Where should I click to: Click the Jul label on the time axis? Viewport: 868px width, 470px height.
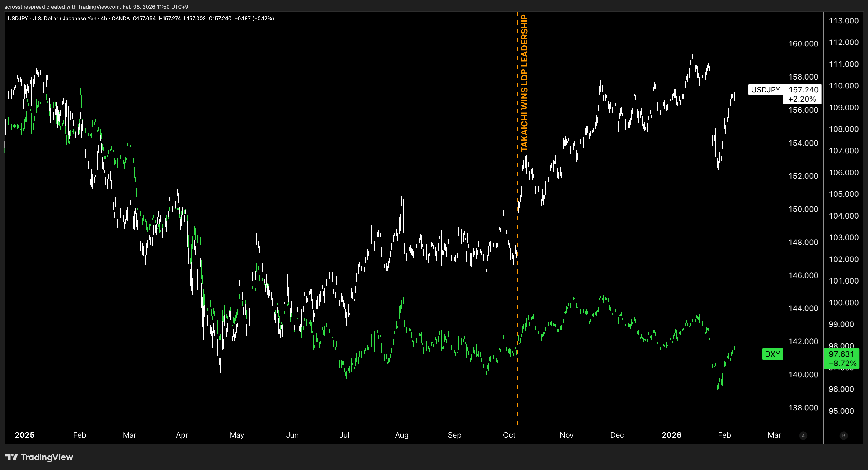tap(344, 435)
